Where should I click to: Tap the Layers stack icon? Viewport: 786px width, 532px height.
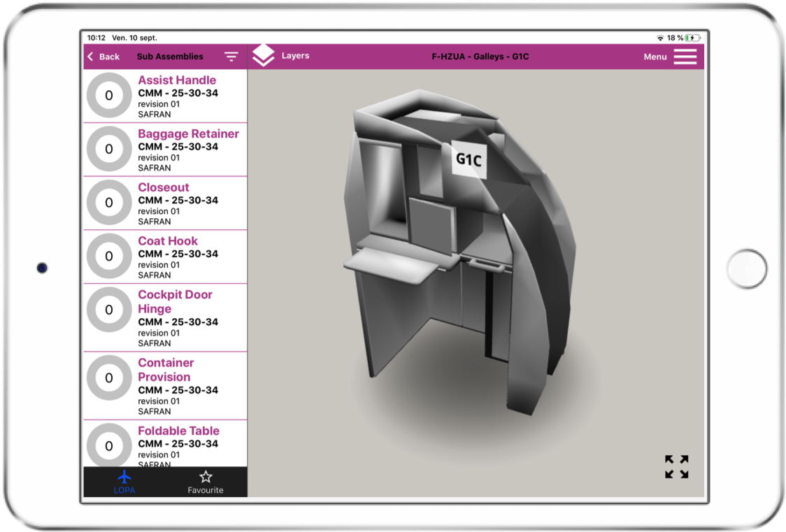(x=264, y=56)
